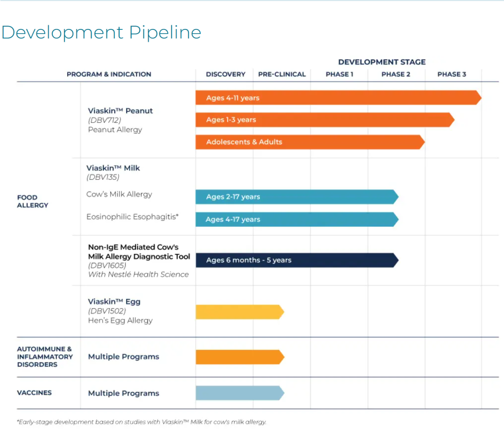Screen dimensions: 504x431
Task: Select "Multiple Programs" in the Vaccines row
Action: [124, 393]
